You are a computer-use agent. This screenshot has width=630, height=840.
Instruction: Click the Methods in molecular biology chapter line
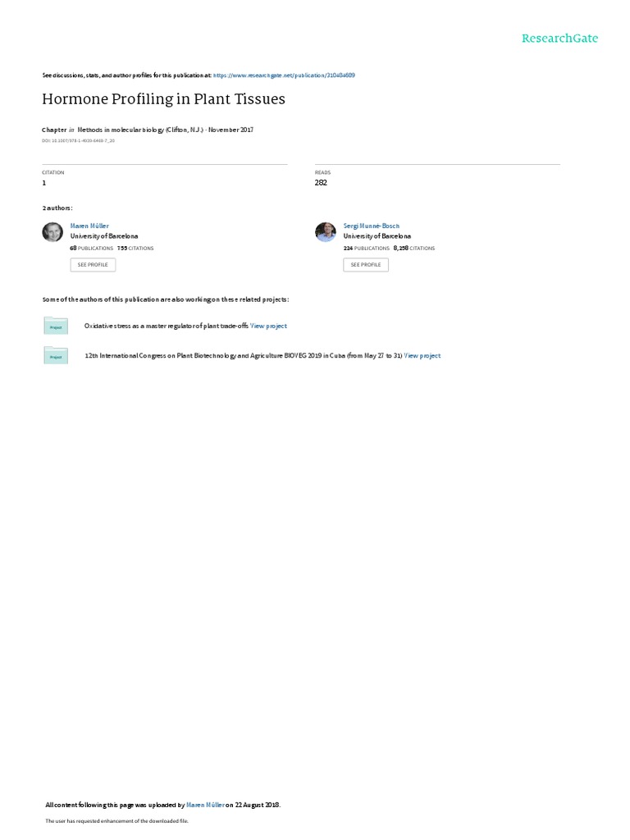148,130
